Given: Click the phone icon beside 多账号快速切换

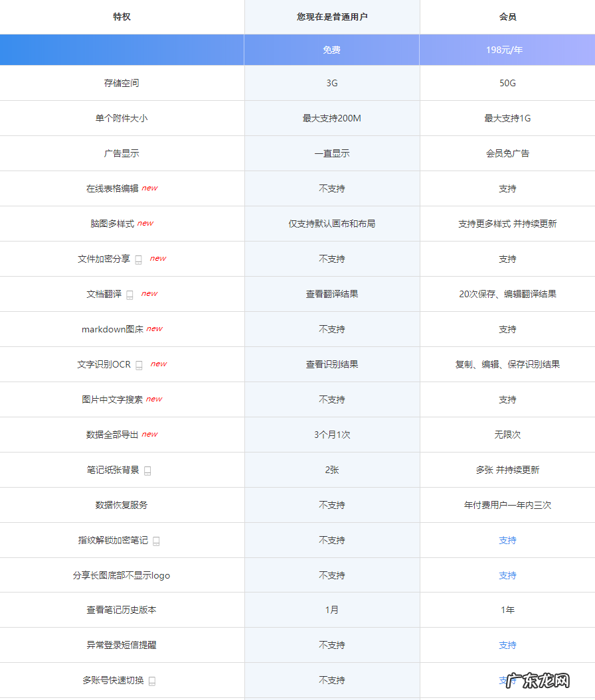Looking at the screenshot, I should click(151, 680).
